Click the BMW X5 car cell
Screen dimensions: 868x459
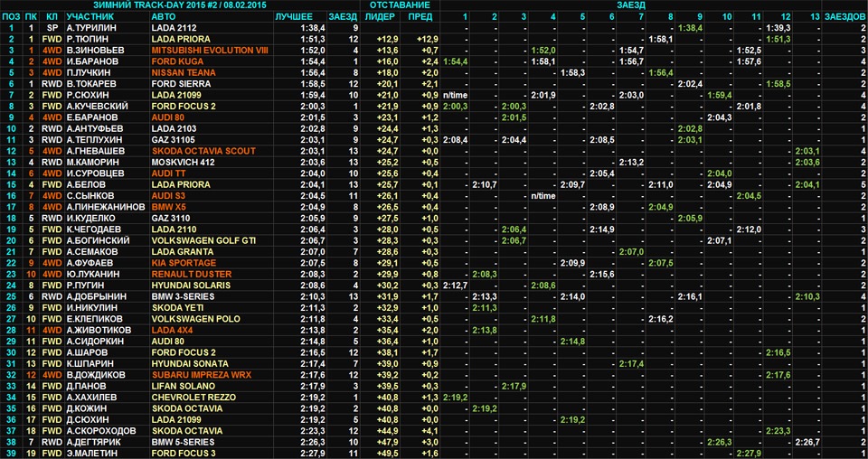(169, 207)
